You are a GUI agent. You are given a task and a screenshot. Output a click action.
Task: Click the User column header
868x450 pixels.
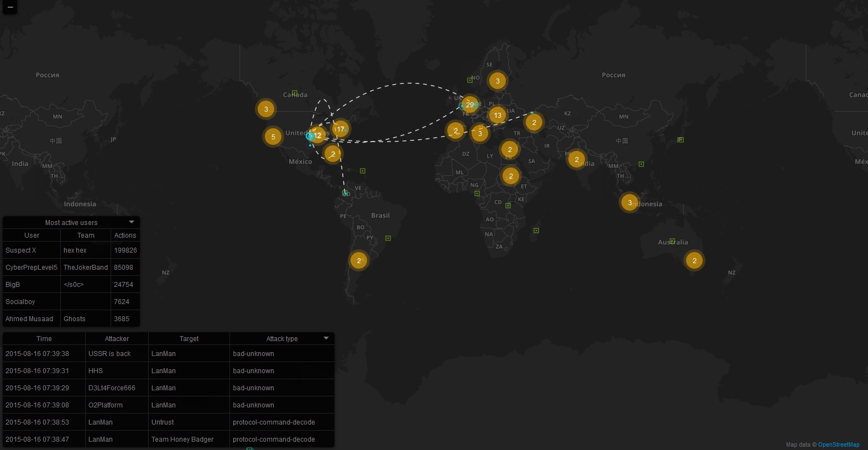pyautogui.click(x=32, y=236)
